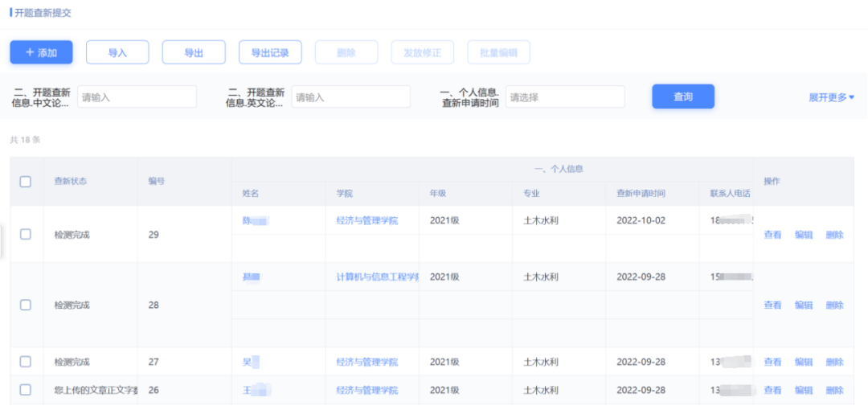Viewport: 868px width, 414px height.
Task: Check the row with number 27
Action: click(x=26, y=362)
